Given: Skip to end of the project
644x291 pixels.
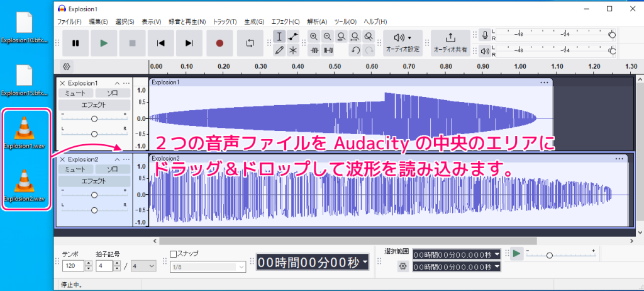Looking at the screenshot, I should [x=189, y=43].
